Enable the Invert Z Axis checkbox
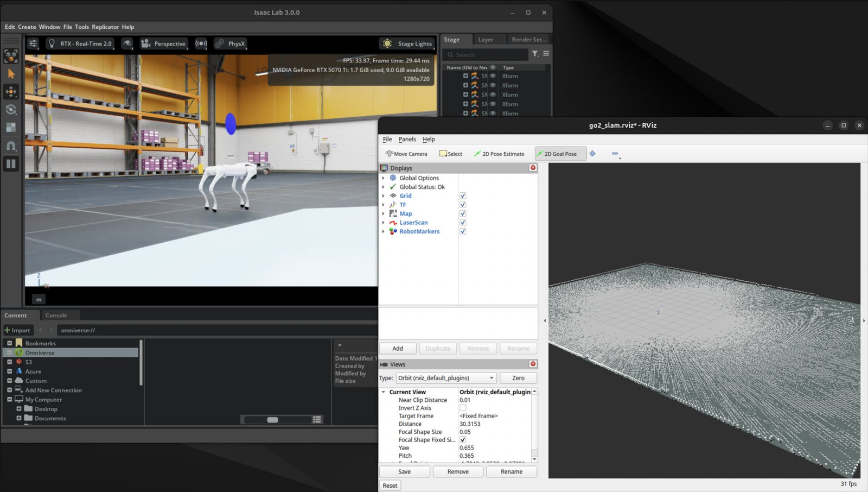868x492 pixels. [x=463, y=408]
